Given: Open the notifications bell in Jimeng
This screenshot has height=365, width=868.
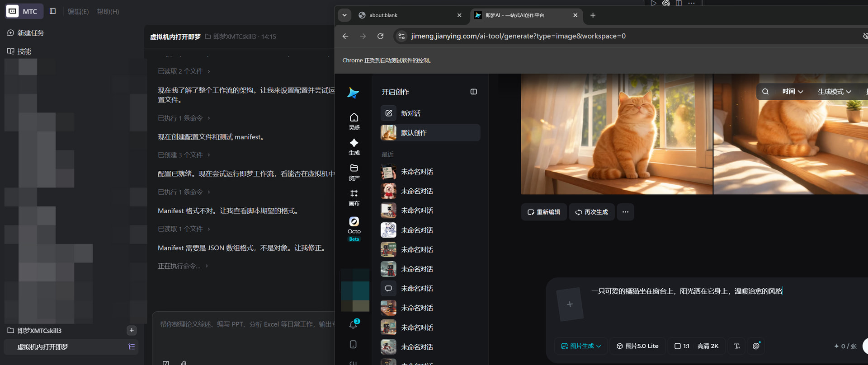Looking at the screenshot, I should (x=354, y=324).
